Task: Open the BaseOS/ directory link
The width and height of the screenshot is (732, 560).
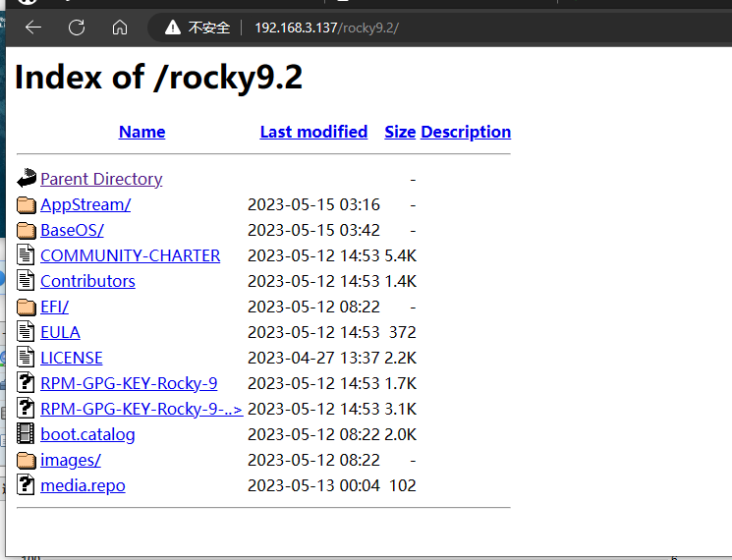Action: 72,230
